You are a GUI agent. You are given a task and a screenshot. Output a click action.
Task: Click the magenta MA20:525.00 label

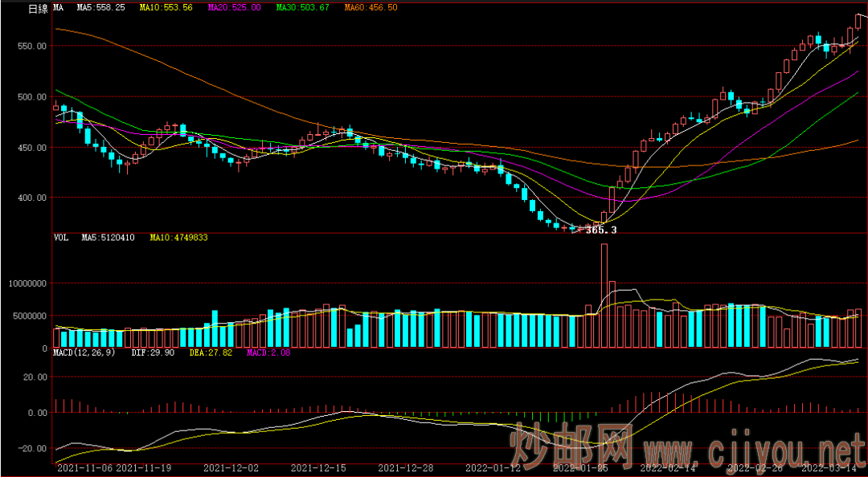pyautogui.click(x=234, y=7)
